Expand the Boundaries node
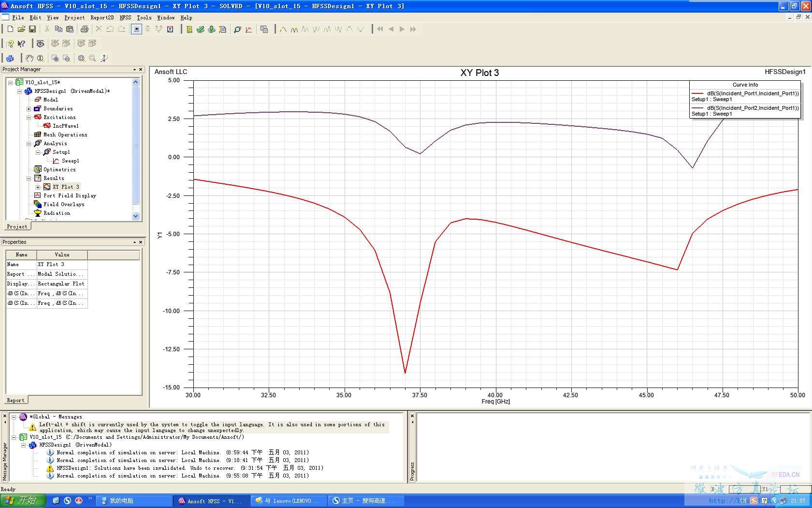The image size is (812, 508). 29,109
